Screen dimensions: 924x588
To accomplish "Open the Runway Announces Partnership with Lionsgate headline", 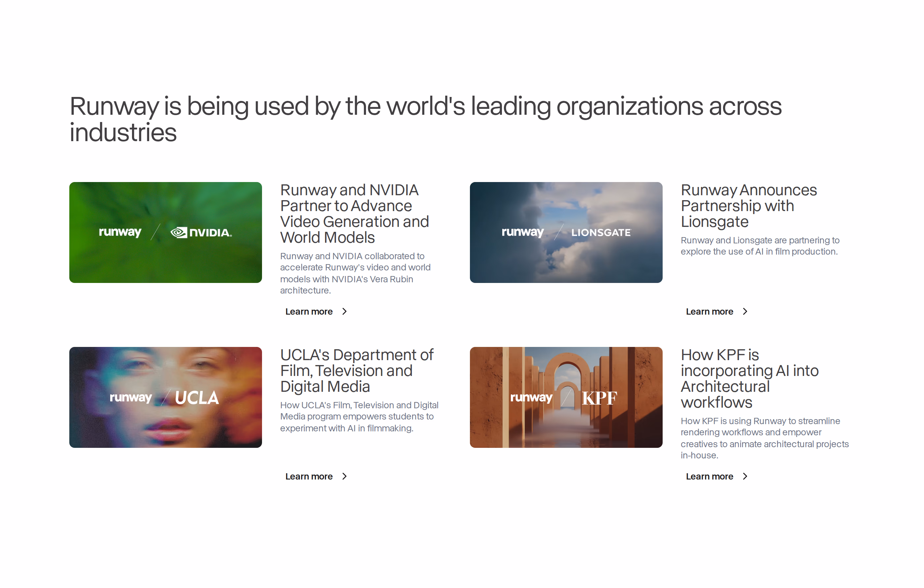I will click(749, 206).
